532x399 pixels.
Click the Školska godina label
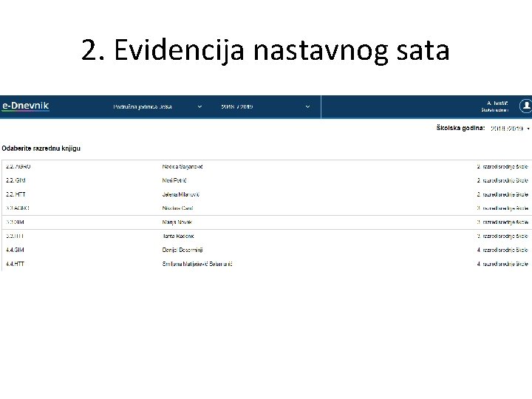[460, 128]
